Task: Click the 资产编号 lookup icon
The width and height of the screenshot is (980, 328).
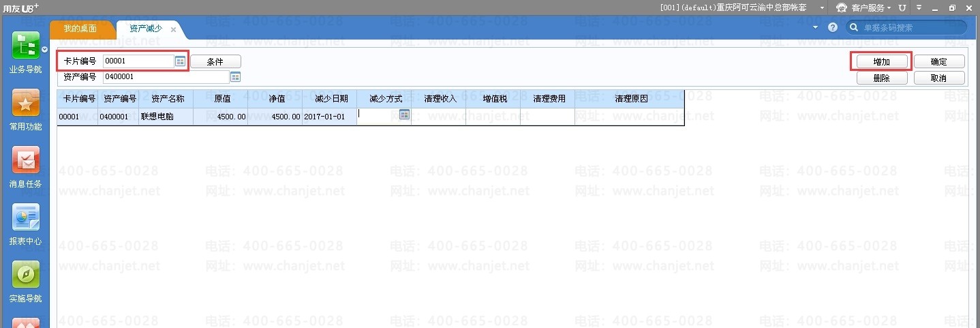Action: click(x=235, y=77)
